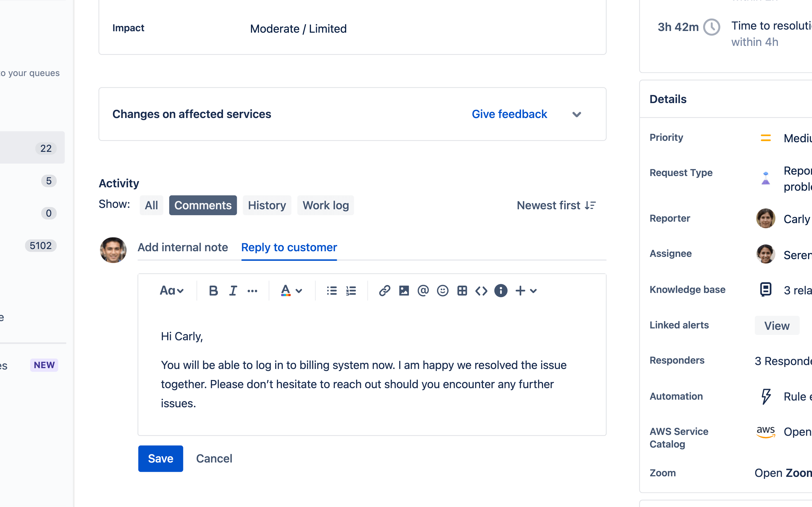Viewport: 812px width, 507px height.
Task: Switch to the History tab
Action: pos(266,205)
